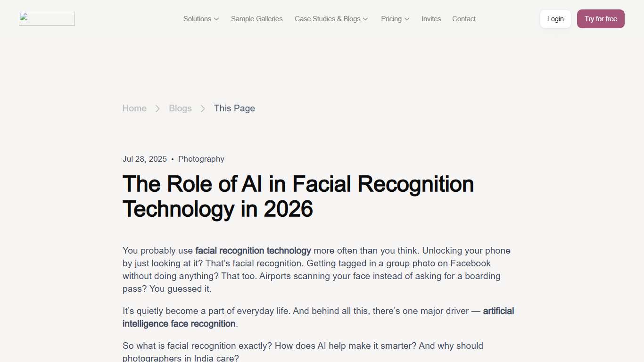Click the Pricing dropdown arrow
Screen dimensions: 644x362
(407, 19)
